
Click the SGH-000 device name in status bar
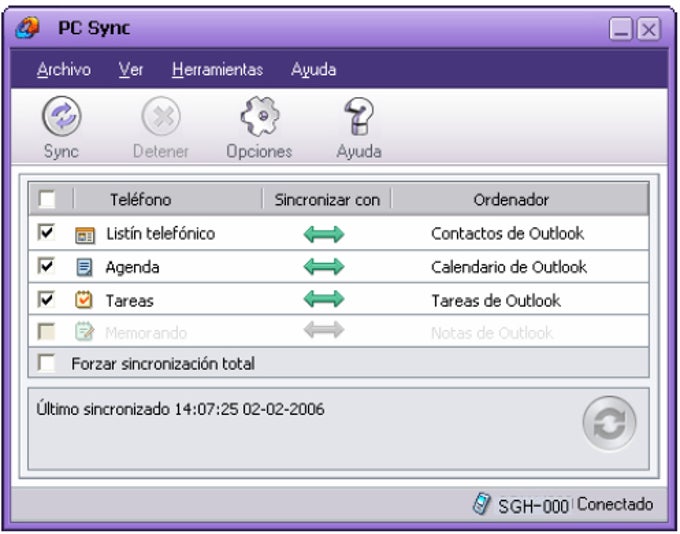(x=533, y=506)
